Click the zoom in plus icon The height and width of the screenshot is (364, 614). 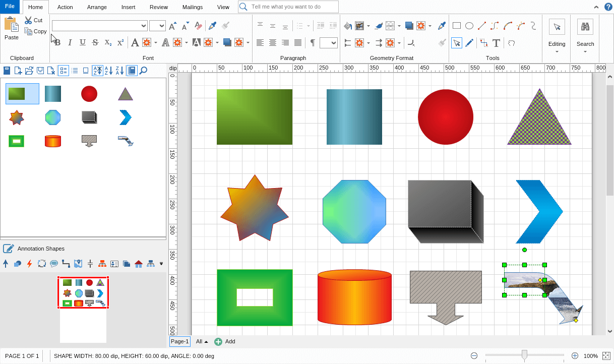pos(575,355)
